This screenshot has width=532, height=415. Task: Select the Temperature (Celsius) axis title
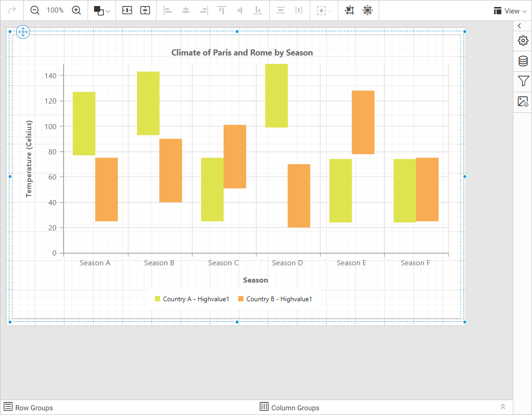pos(29,159)
